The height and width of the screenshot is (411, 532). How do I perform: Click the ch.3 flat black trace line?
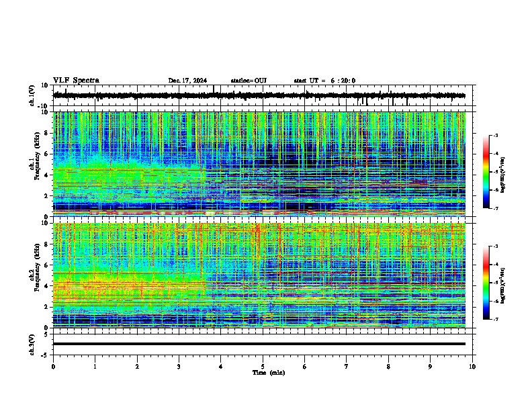(259, 344)
